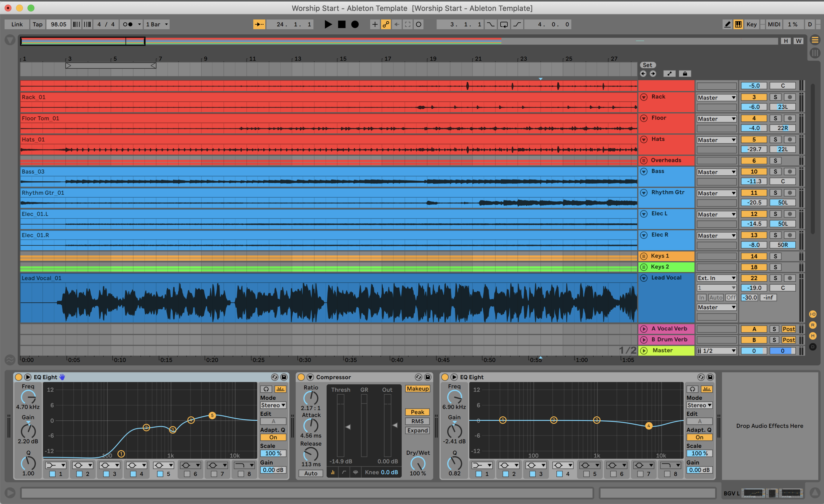
Task: Enable Draw Mode pencil
Action: pyautogui.click(x=727, y=24)
